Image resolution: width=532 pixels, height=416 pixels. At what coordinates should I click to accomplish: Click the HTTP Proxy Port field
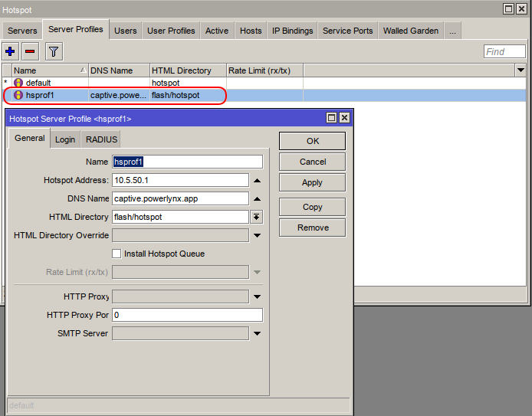[x=187, y=315]
